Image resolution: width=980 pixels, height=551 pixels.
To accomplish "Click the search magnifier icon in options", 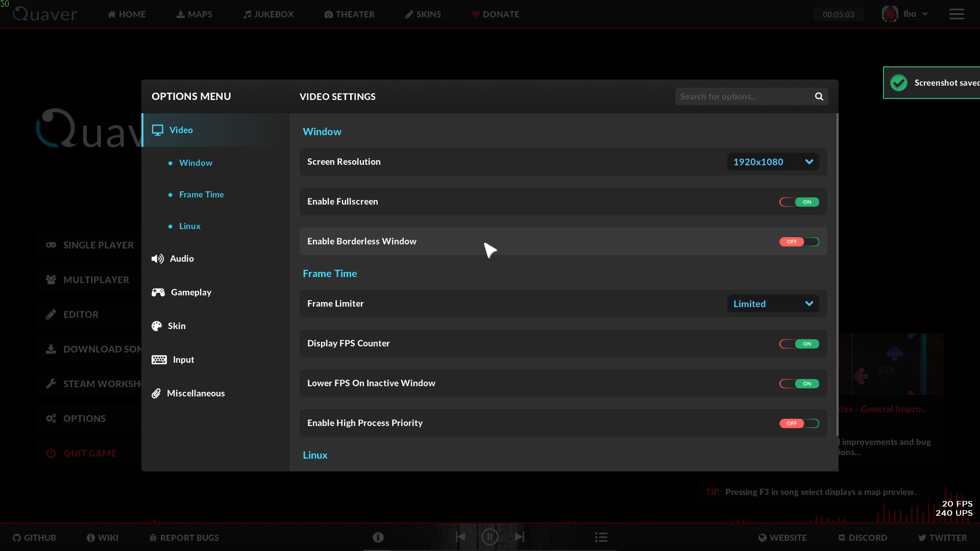I will pyautogui.click(x=819, y=96).
